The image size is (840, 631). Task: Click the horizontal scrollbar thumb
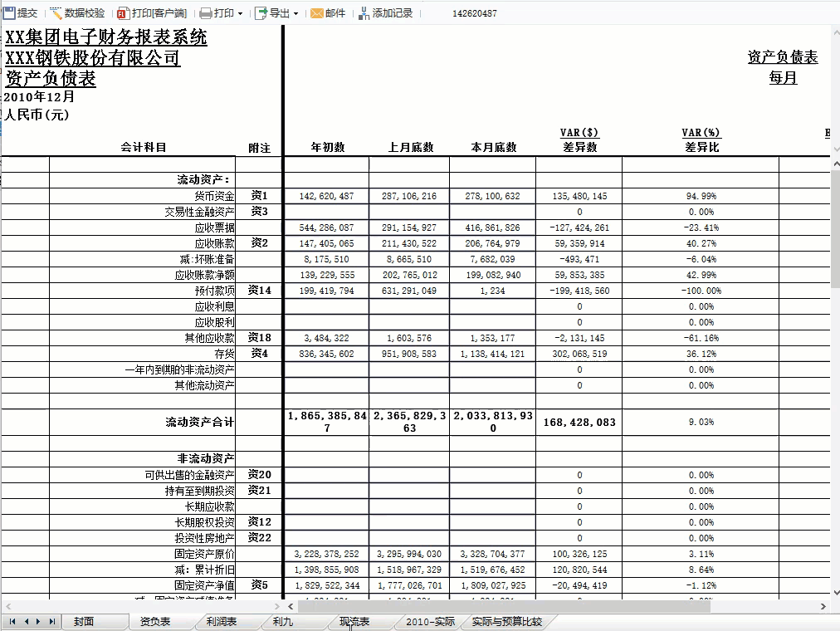pyautogui.click(x=504, y=606)
